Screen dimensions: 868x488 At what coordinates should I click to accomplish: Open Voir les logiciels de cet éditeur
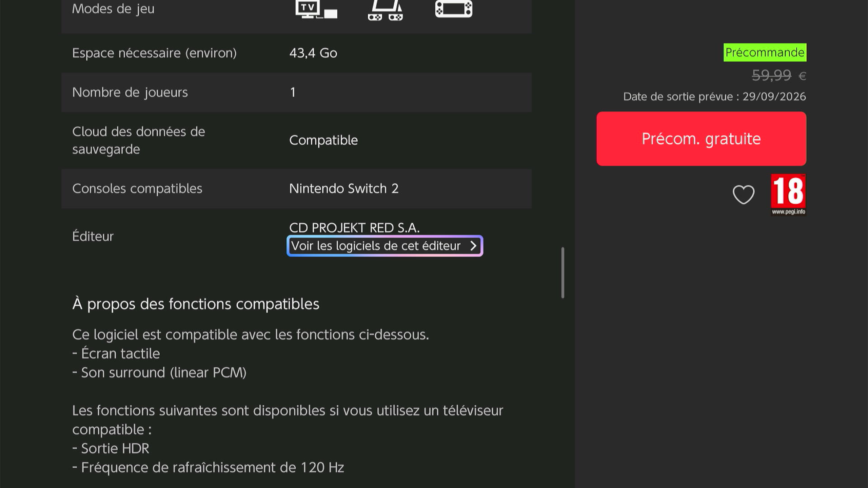tap(385, 246)
